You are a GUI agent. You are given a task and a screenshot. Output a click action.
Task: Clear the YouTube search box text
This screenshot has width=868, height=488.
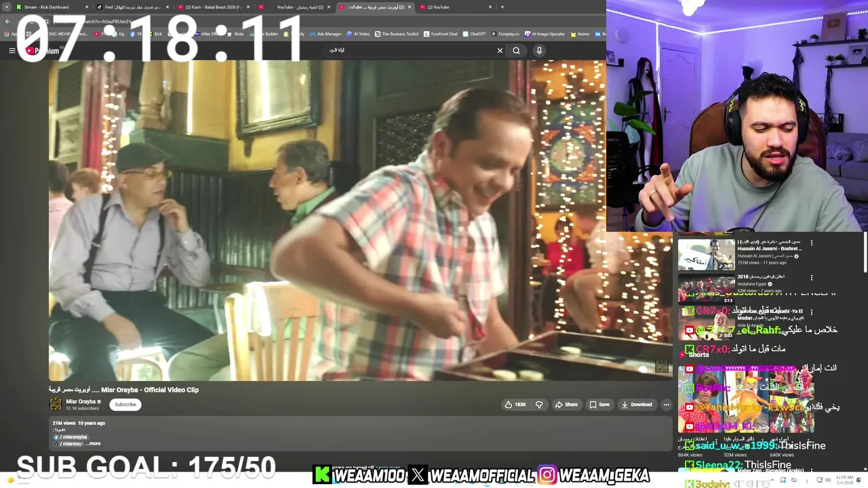[x=500, y=50]
